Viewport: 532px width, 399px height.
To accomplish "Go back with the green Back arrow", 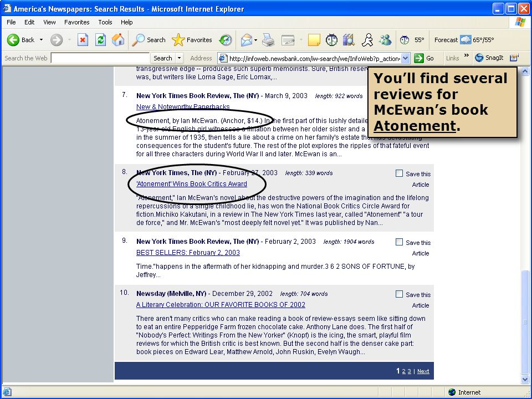I will [x=21, y=40].
